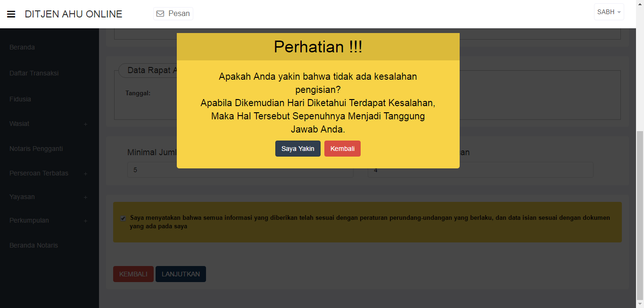
Task: Expand the Yayasan plus icon
Action: 85,197
